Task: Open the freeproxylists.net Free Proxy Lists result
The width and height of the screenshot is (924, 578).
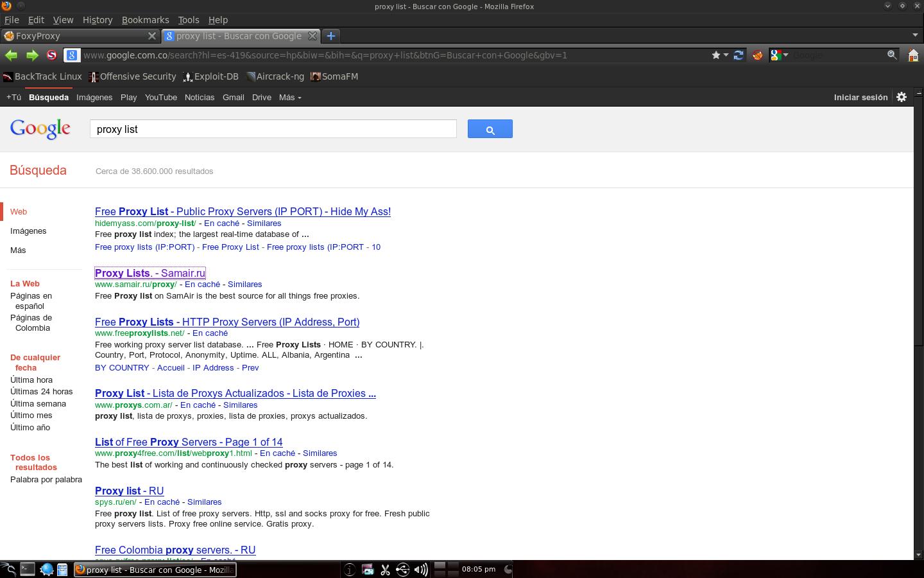Action: 227,322
